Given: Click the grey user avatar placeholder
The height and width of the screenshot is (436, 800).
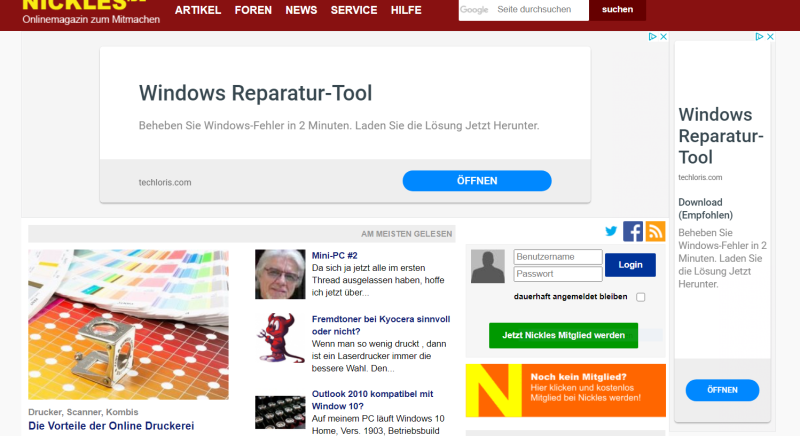Looking at the screenshot, I should click(488, 266).
